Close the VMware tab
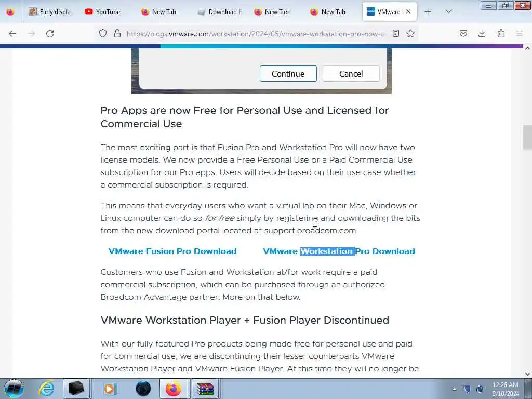The width and height of the screenshot is (532, 399). pyautogui.click(x=408, y=12)
